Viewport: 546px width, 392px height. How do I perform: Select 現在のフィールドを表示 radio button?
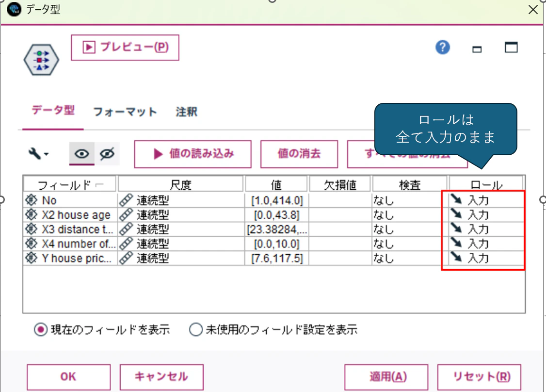41,329
